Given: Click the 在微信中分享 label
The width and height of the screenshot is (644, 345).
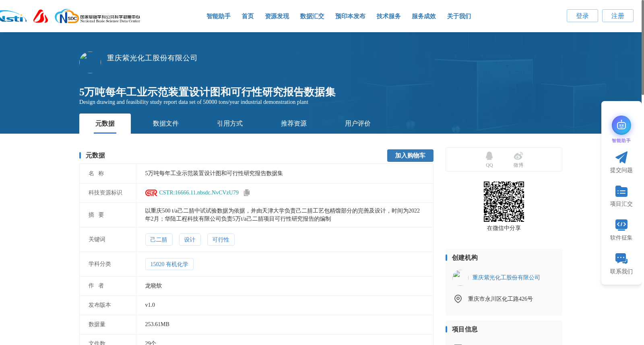Looking at the screenshot, I should point(504,228).
